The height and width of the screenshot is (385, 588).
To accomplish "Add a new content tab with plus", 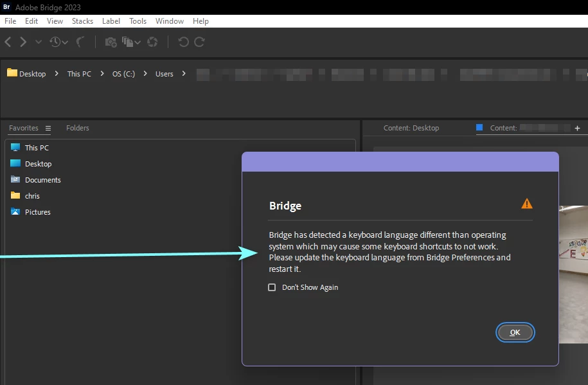I will pos(578,129).
